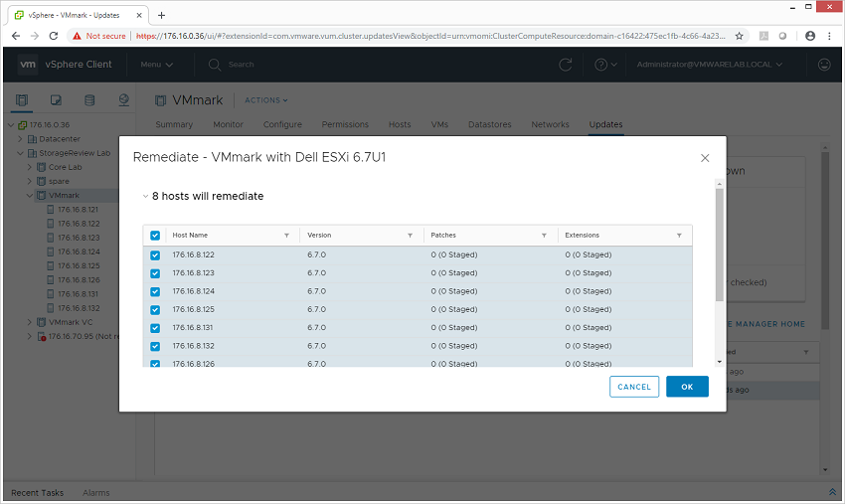Open the Networks tab
845x504 pixels.
click(550, 124)
